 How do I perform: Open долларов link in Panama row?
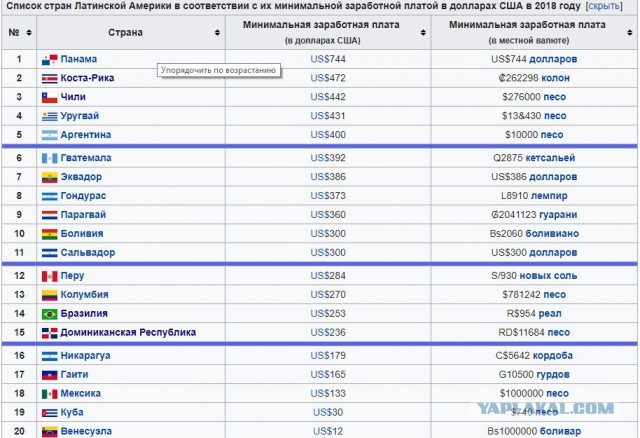553,59
